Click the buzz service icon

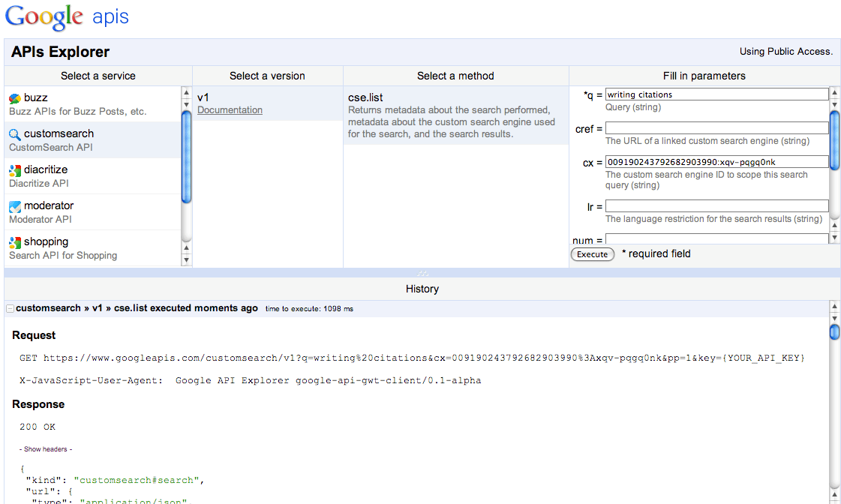coord(15,98)
